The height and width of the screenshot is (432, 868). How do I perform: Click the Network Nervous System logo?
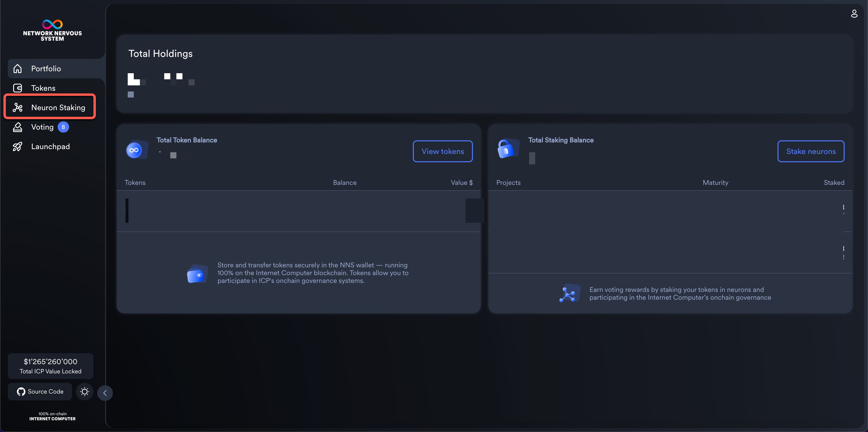[52, 30]
